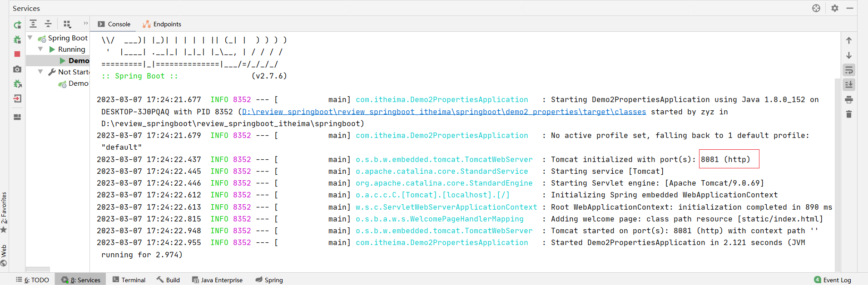This screenshot has width=868, height=285.
Task: Click the Collapse All tree icon
Action: pyautogui.click(x=48, y=24)
